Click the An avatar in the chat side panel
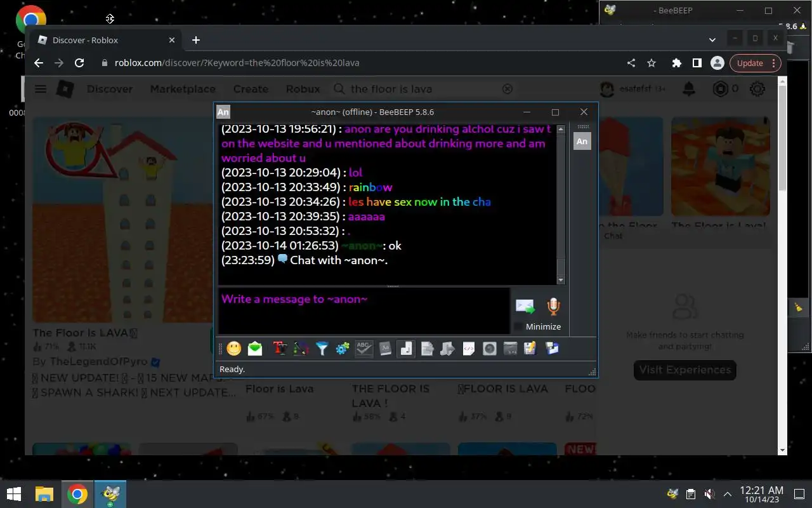 coord(582,141)
